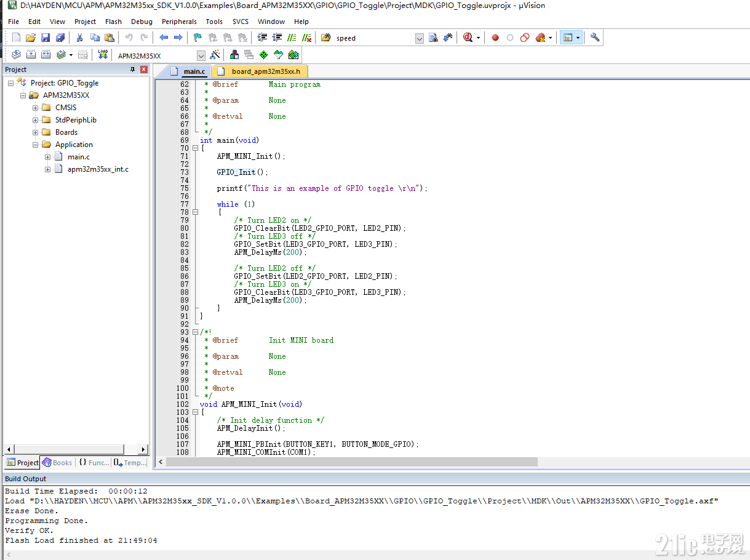Click the Paste clipboard icon
The height and width of the screenshot is (560, 750).
(110, 38)
